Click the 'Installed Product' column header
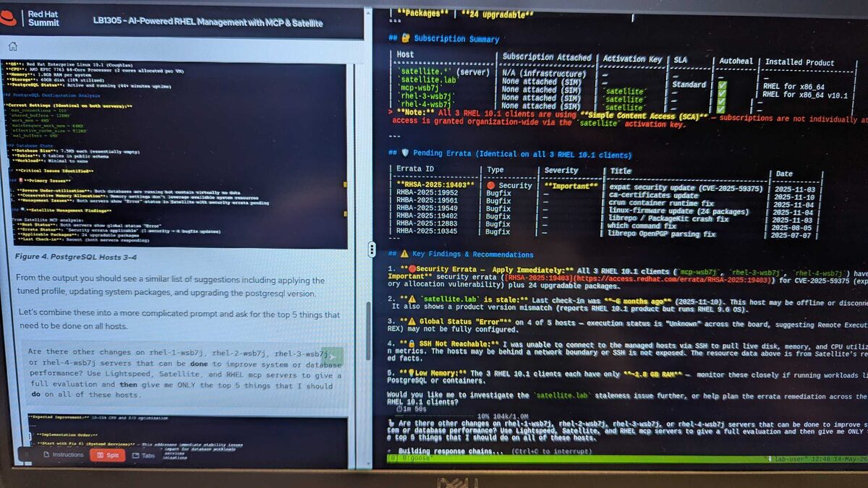868x488 pixels. [800, 62]
